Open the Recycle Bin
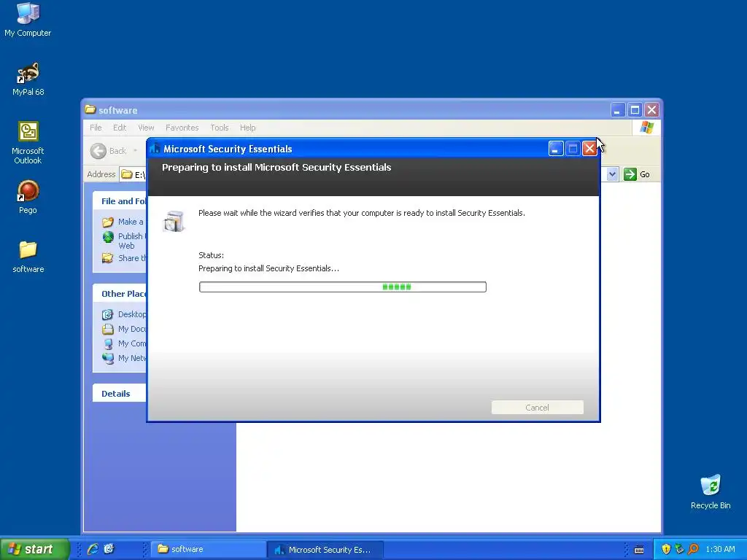747x560 pixels. pyautogui.click(x=711, y=492)
